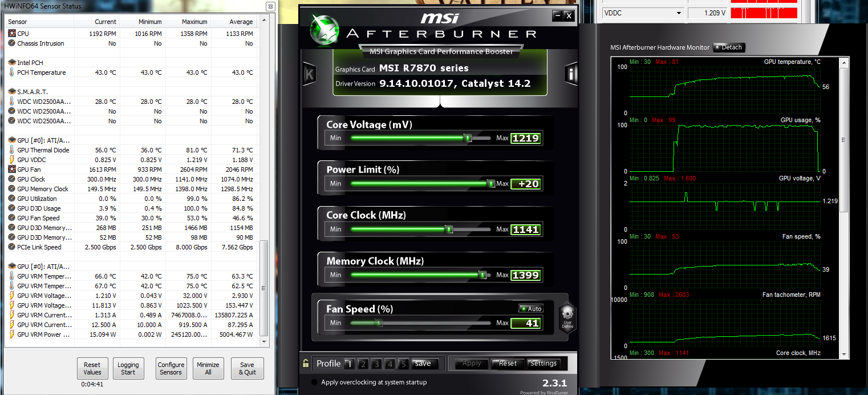Open the information panel via i icon
The image size is (868, 395).
(x=571, y=74)
